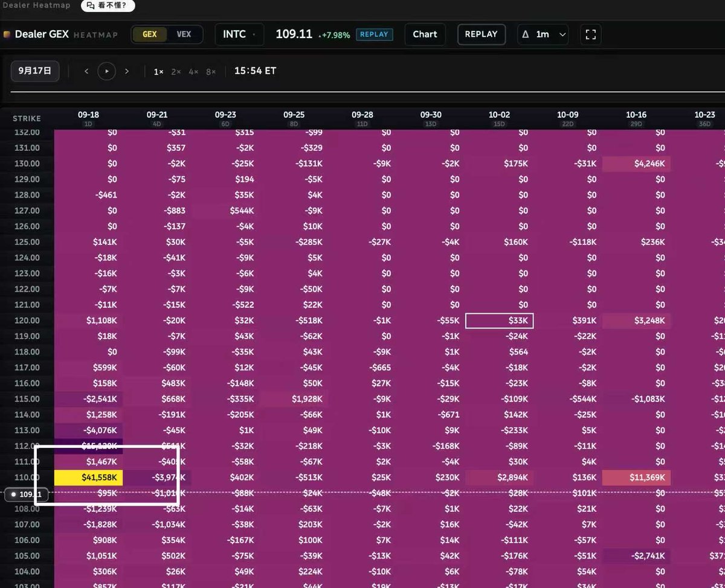Click the $1,051K cell at strike 105
Image resolution: width=725 pixels, height=588 pixels.
pyautogui.click(x=89, y=556)
